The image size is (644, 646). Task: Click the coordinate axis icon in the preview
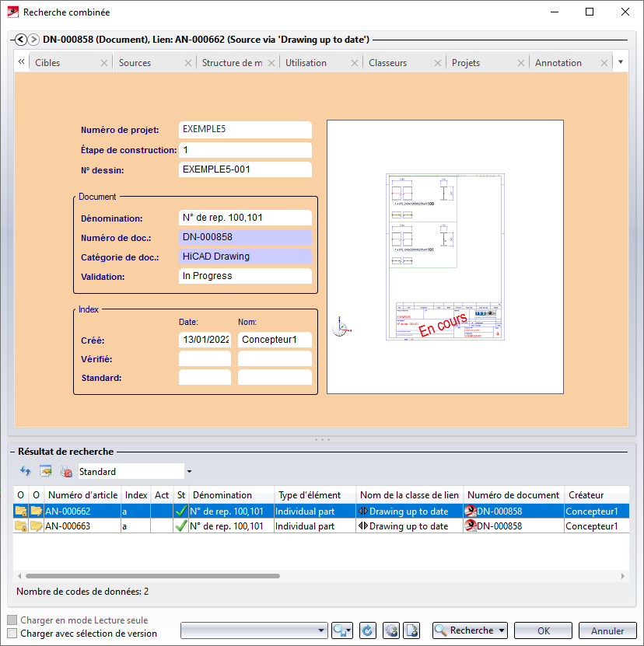point(341,326)
